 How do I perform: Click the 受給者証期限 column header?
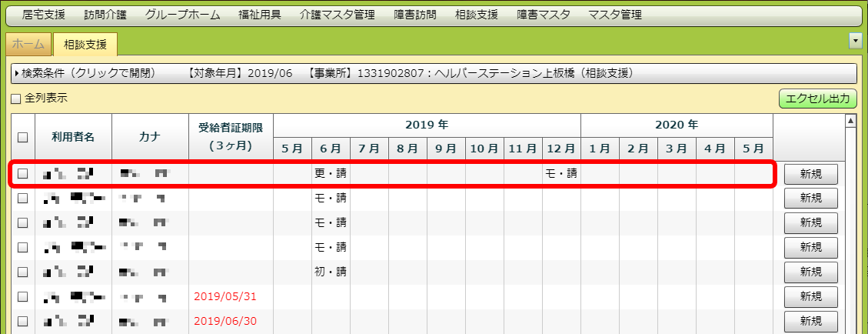231,136
